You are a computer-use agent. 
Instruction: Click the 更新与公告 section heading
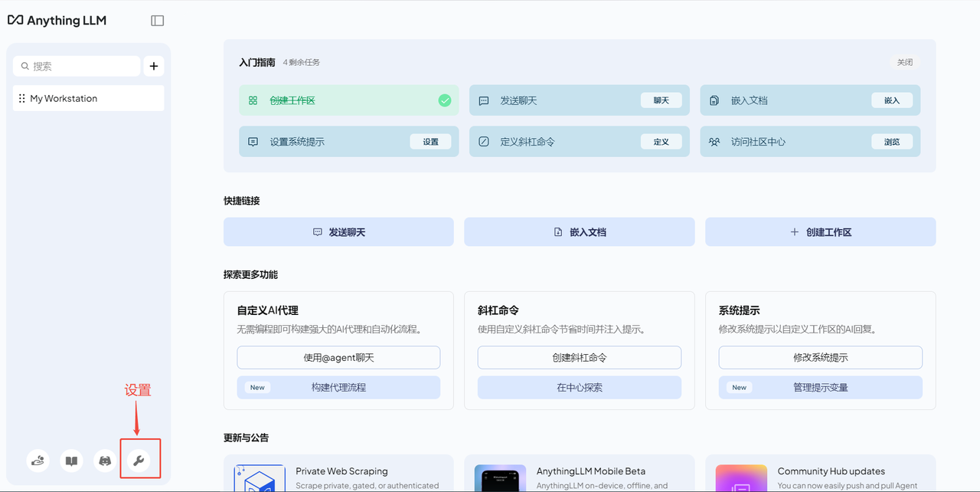[246, 438]
